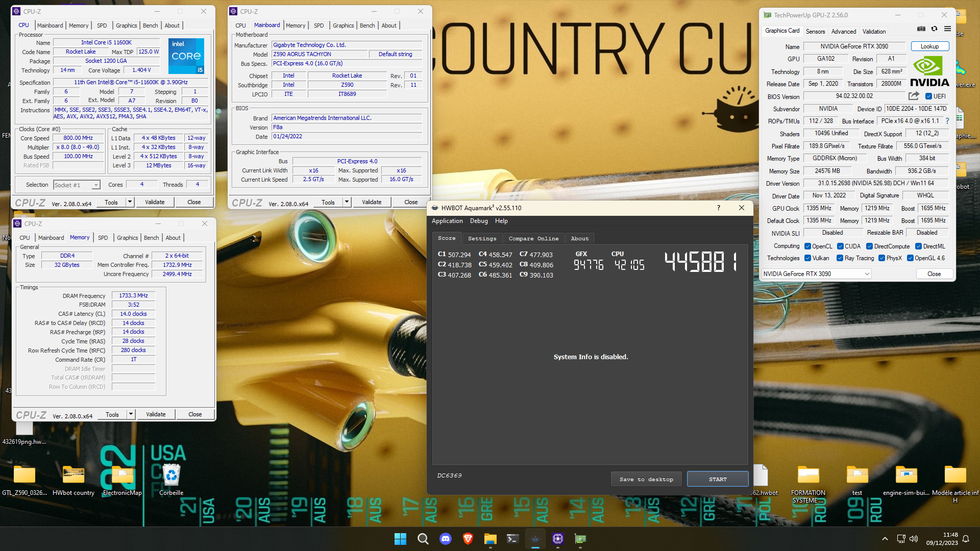
Task: Click the Intel Core i5 11600K name field
Action: pos(106,42)
